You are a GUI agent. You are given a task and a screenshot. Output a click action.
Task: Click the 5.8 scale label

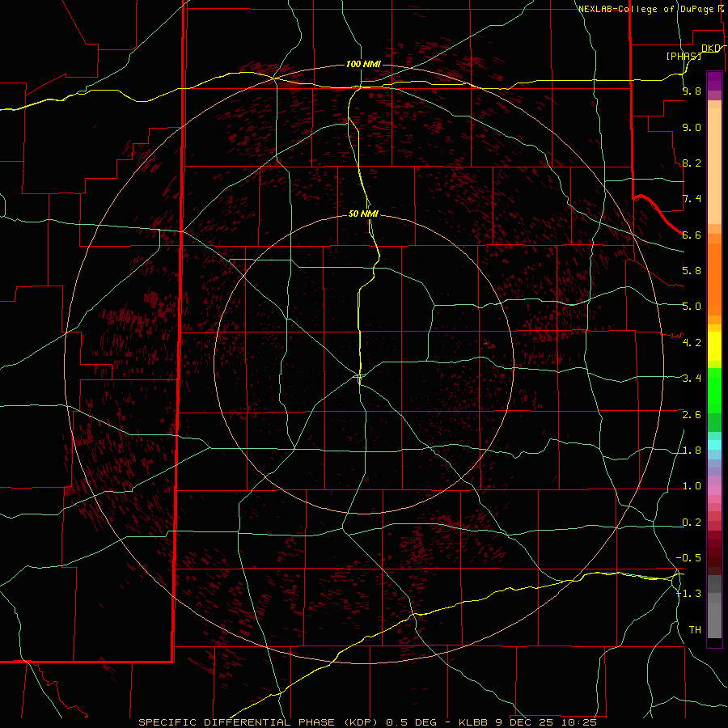[x=692, y=271]
